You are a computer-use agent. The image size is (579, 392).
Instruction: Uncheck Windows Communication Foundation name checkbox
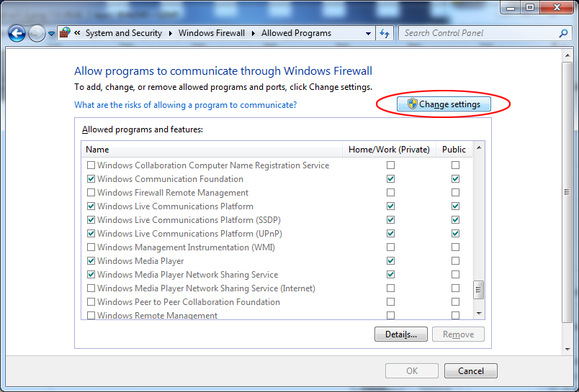91,179
